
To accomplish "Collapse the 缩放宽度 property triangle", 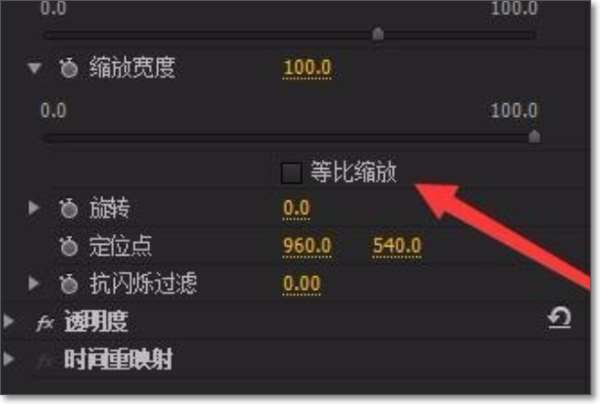I will click(34, 68).
